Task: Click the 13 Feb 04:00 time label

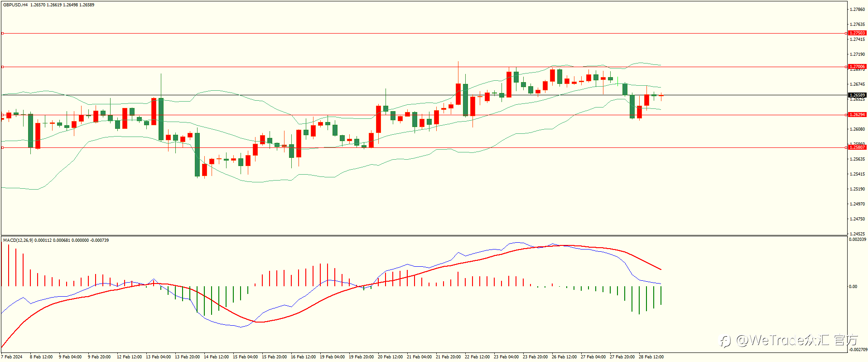Action: click(158, 357)
